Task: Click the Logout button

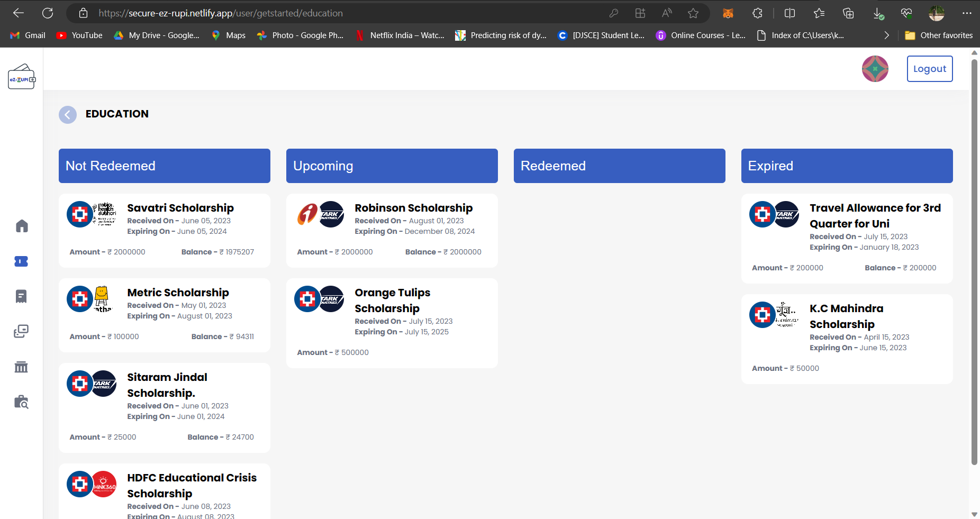Action: 929,68
